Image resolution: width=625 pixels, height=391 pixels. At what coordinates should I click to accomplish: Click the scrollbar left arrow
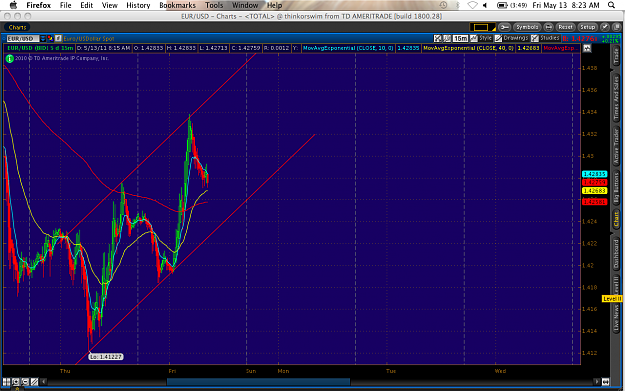(x=43, y=382)
